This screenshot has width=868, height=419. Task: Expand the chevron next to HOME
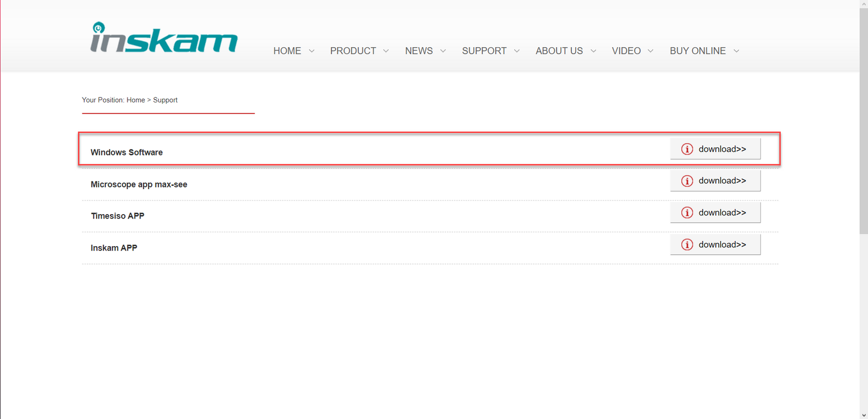(x=311, y=51)
